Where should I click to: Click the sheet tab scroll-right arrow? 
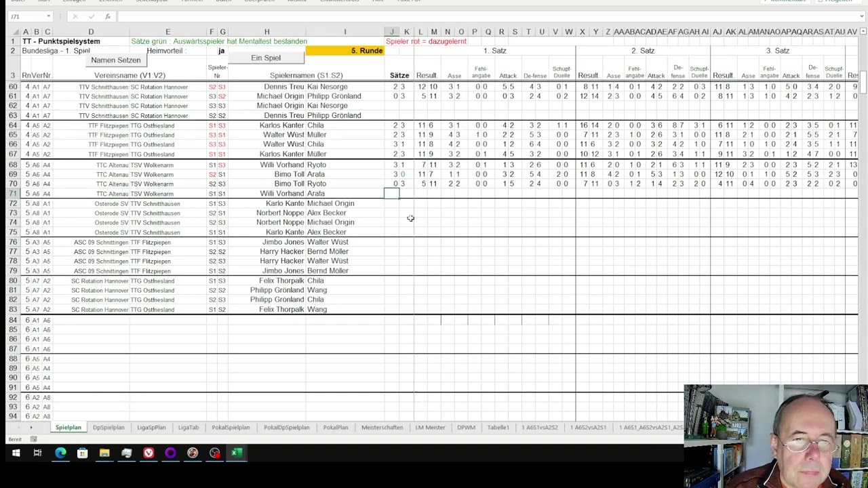coord(31,428)
